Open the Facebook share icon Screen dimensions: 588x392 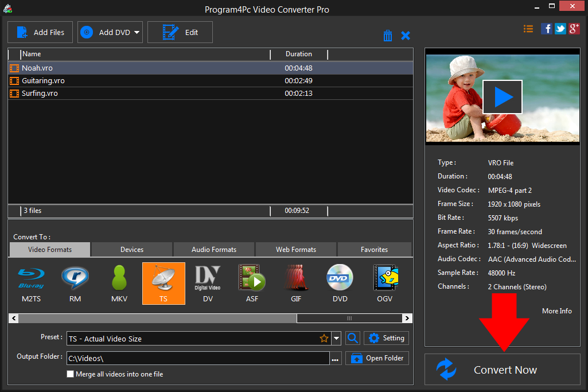coord(547,29)
